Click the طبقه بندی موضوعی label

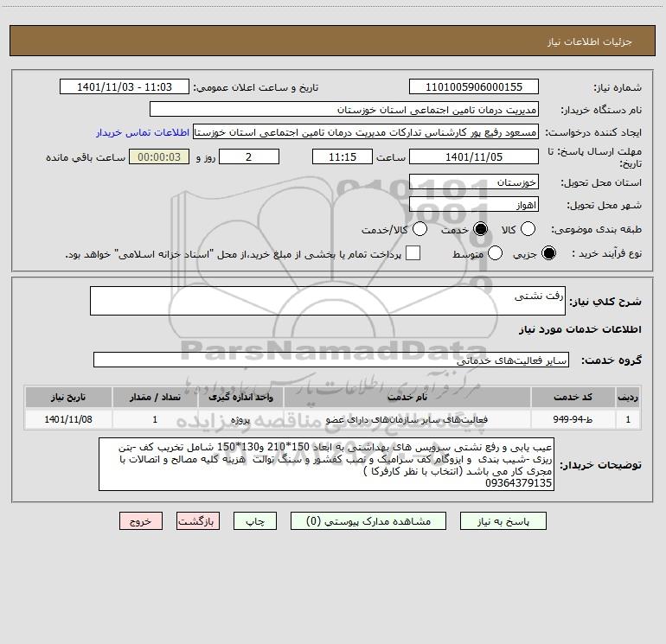pyautogui.click(x=596, y=229)
